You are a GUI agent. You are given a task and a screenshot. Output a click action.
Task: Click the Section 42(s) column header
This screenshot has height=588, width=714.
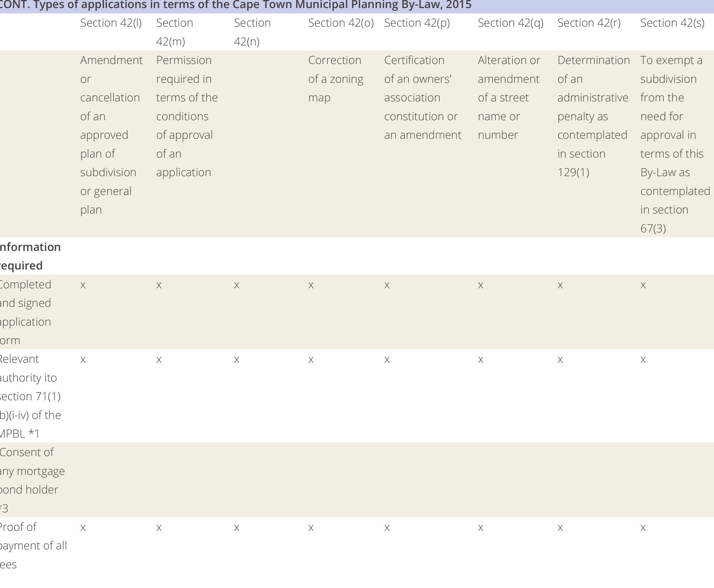click(672, 23)
